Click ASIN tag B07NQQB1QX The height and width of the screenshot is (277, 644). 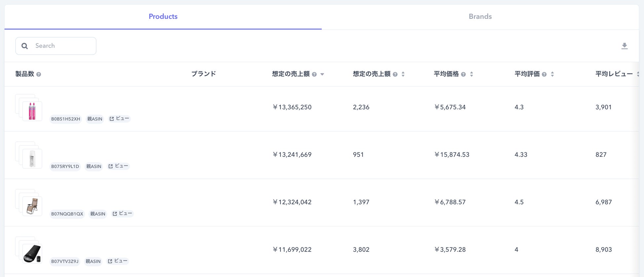(x=67, y=214)
